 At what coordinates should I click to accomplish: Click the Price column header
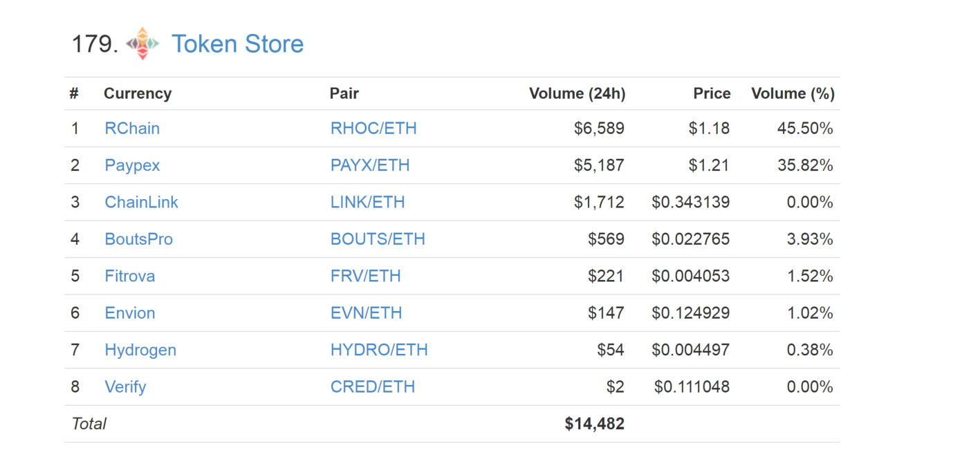(712, 93)
